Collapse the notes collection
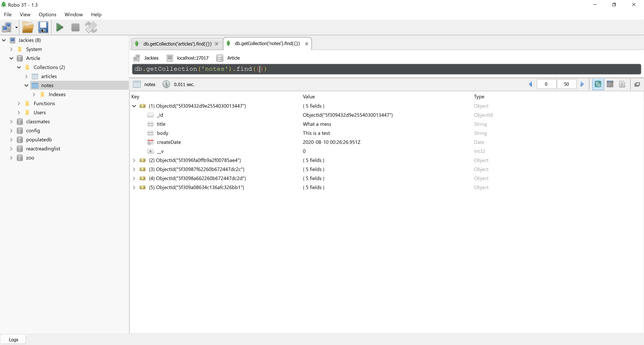 click(x=26, y=85)
